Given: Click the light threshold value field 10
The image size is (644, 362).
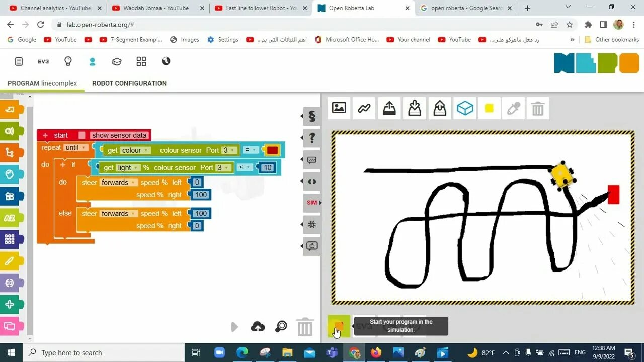Looking at the screenshot, I should (x=268, y=168).
